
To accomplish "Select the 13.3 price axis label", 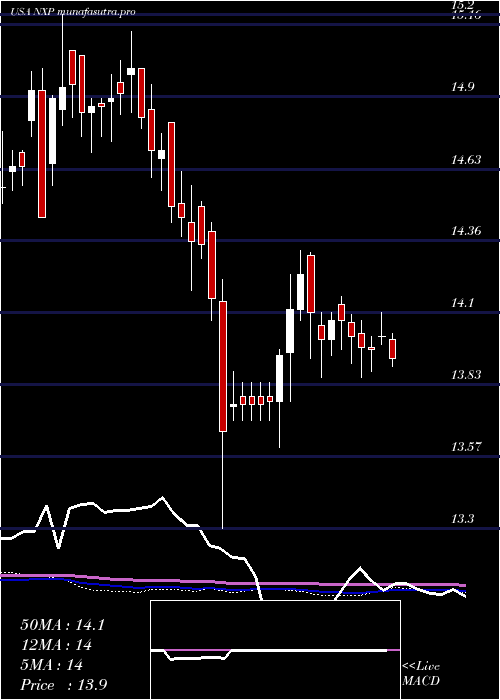I will click(462, 519).
